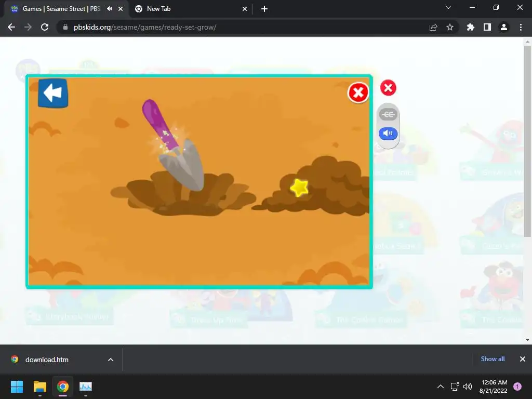Open the notification badge in taskbar
The height and width of the screenshot is (399, 532).
(517, 387)
